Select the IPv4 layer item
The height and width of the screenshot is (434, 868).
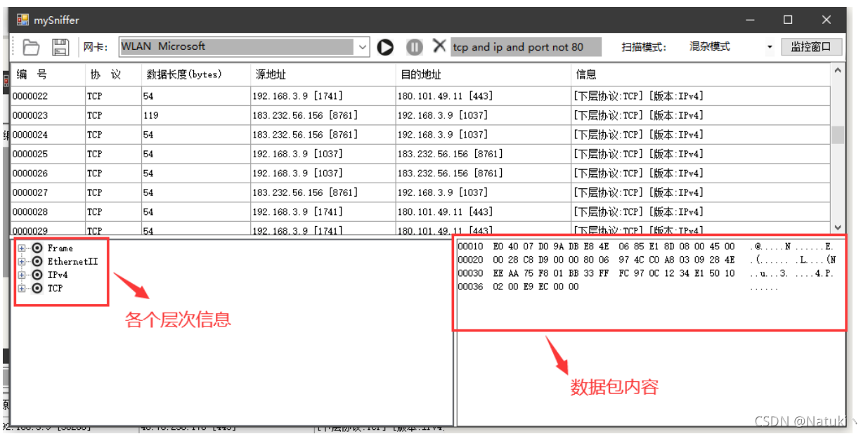(x=58, y=275)
